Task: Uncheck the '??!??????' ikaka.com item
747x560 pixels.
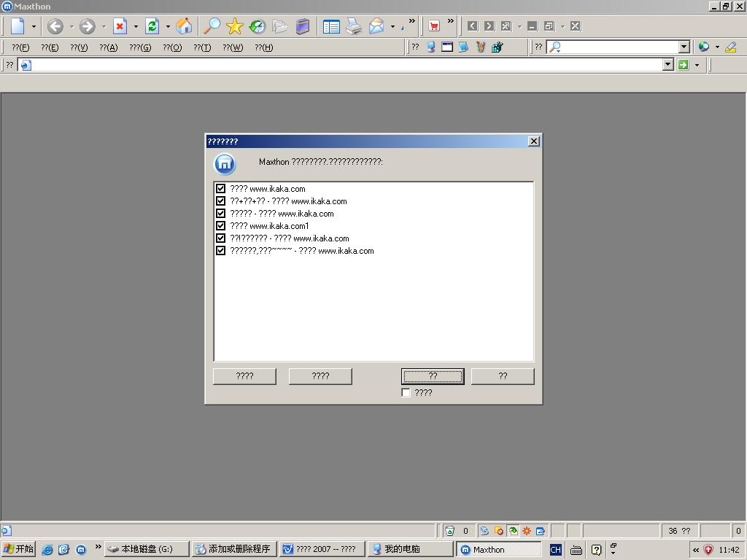Action: click(220, 238)
